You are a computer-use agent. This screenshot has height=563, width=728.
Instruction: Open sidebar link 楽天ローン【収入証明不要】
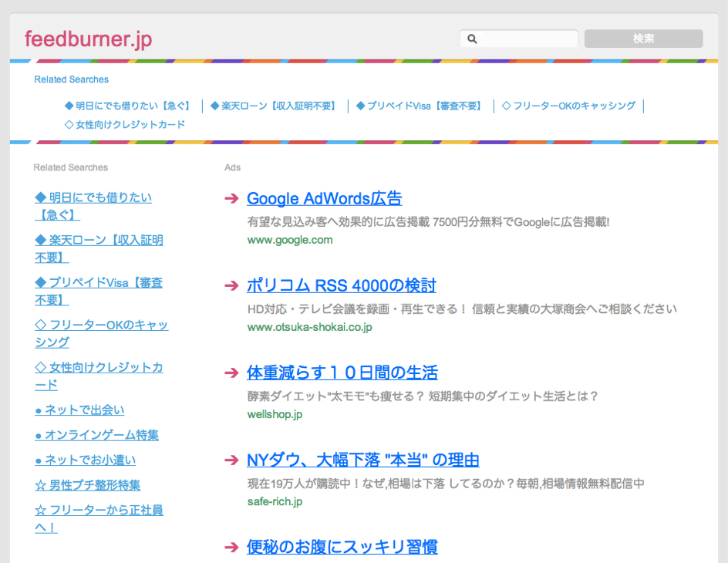pos(99,249)
